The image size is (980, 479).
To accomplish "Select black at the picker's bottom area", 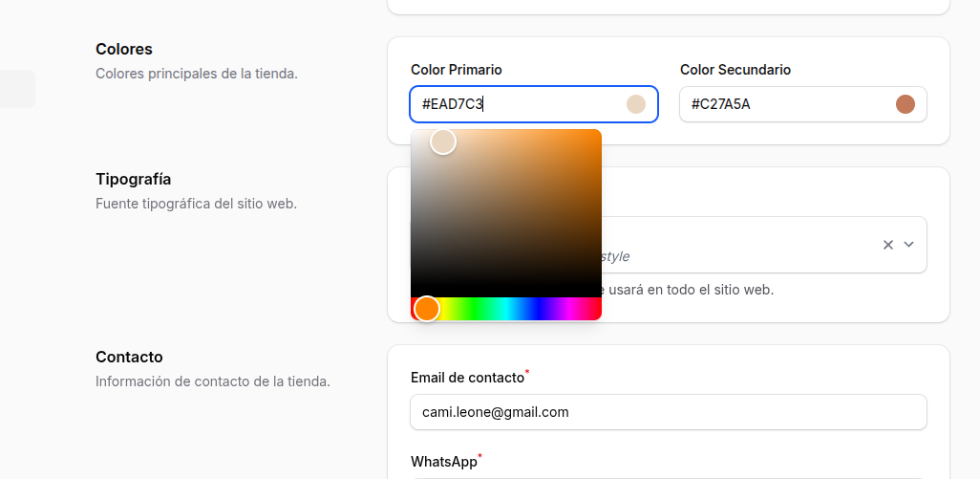I will click(506, 292).
